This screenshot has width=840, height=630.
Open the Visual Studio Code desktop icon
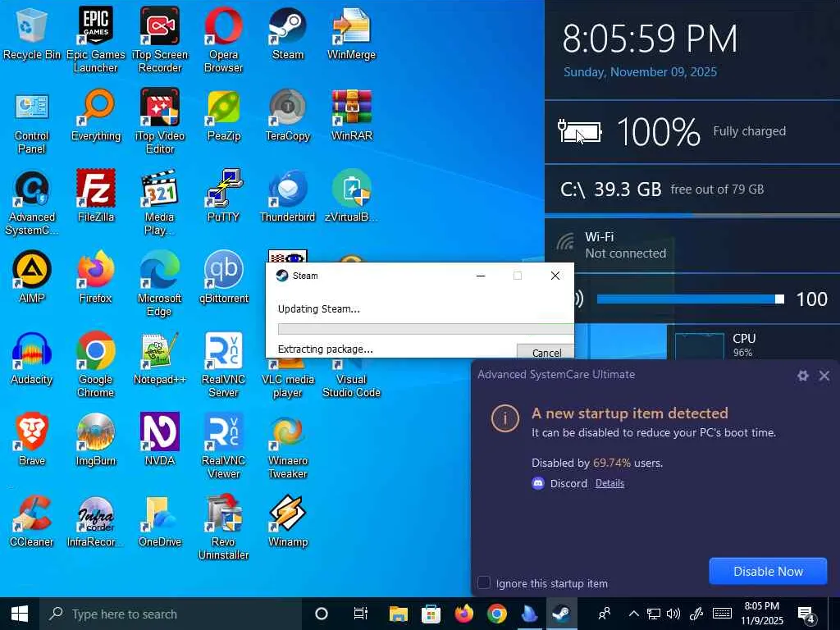(x=351, y=378)
